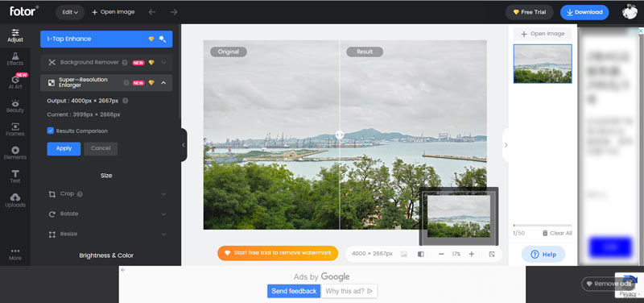This screenshot has width=644, height=303.
Task: Open the More menu in sidebar
Action: click(15, 254)
